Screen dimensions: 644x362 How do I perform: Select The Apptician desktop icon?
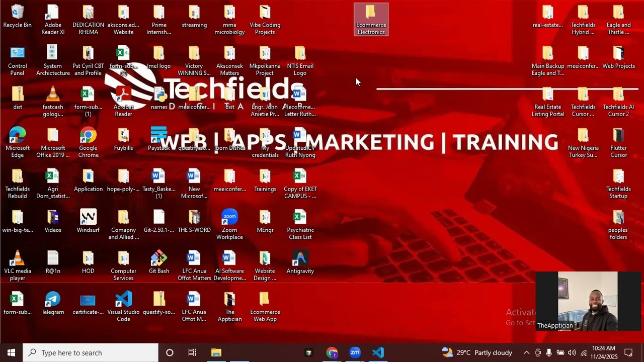(x=229, y=307)
